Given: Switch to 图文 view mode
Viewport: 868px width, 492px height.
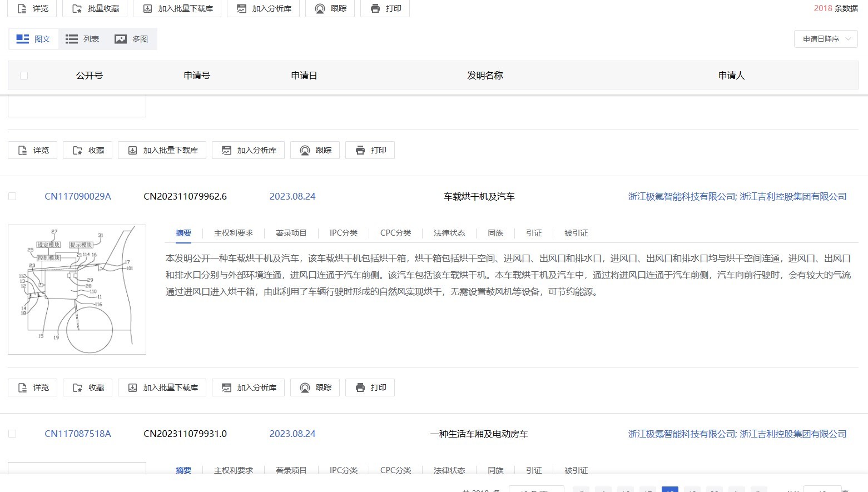Looking at the screenshot, I should 33,39.
